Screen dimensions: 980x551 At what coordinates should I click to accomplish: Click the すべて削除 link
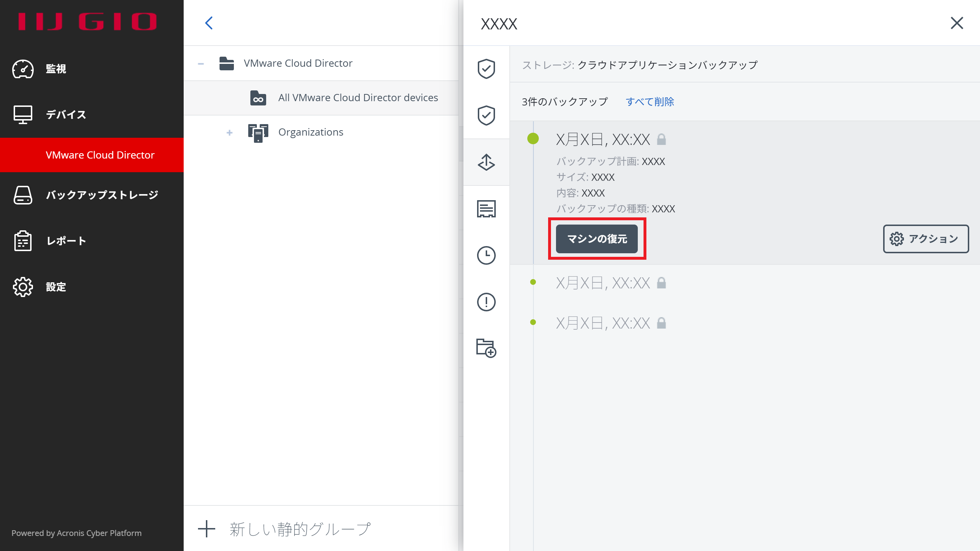650,102
